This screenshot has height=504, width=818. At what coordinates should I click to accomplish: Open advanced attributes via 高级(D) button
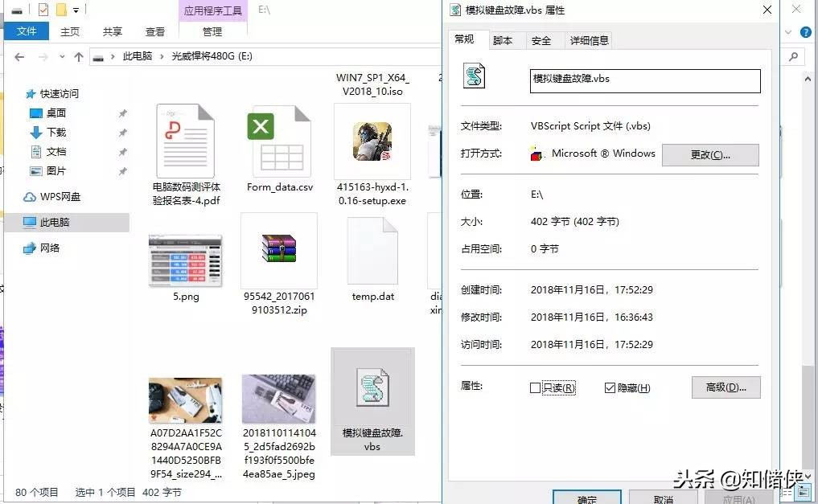[x=726, y=387]
